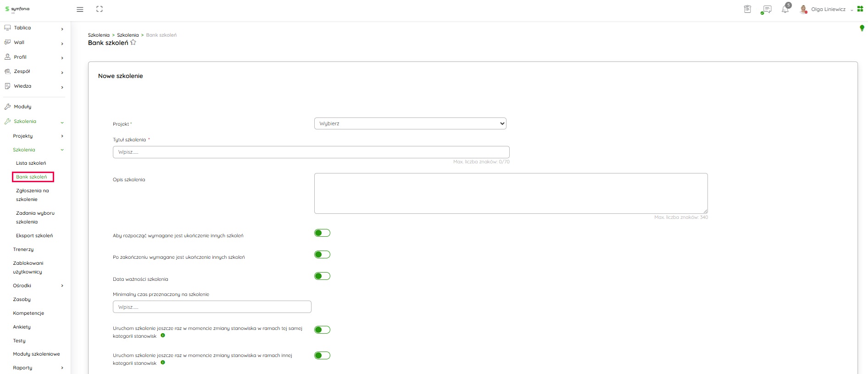Click the Tytuł szkolenia input field

coord(311,152)
